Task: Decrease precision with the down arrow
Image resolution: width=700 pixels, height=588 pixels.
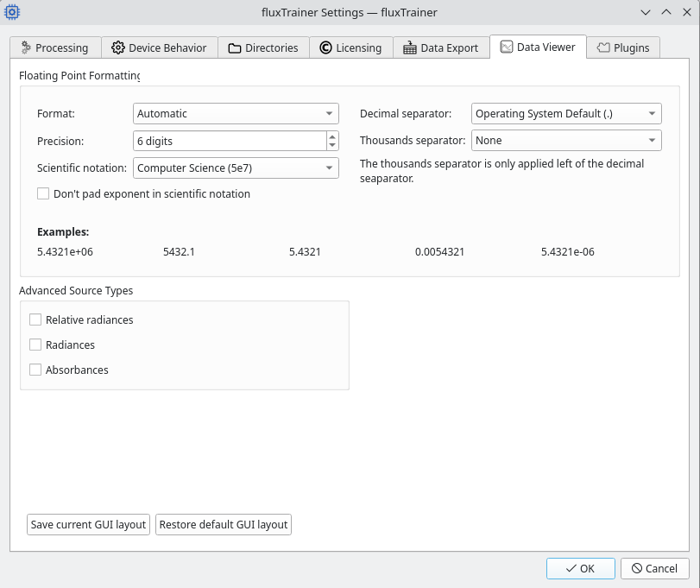Action: (332, 146)
